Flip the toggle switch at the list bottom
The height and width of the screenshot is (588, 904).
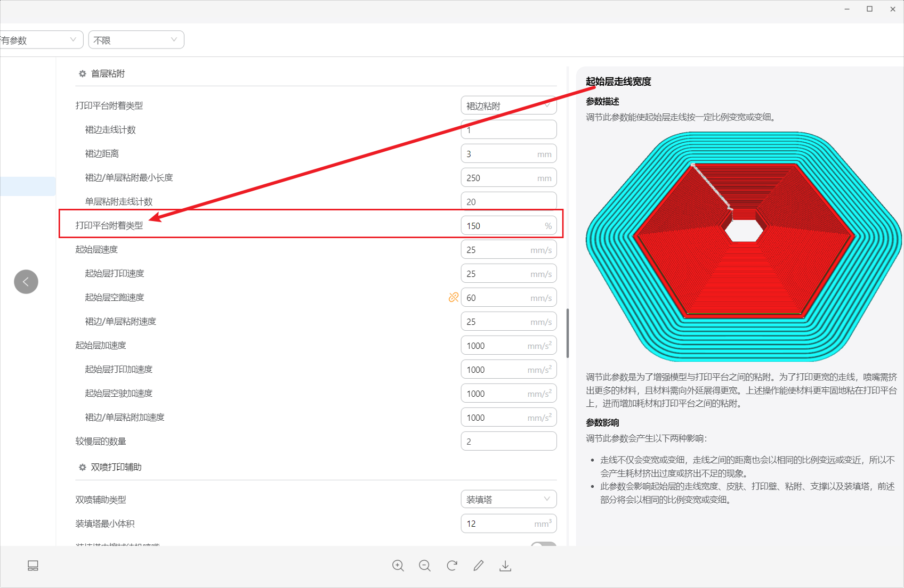click(x=544, y=547)
